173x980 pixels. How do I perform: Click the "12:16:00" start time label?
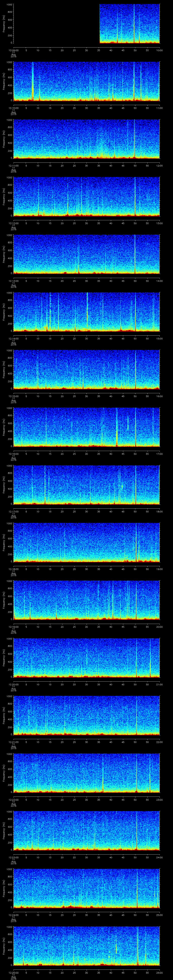click(13, 454)
